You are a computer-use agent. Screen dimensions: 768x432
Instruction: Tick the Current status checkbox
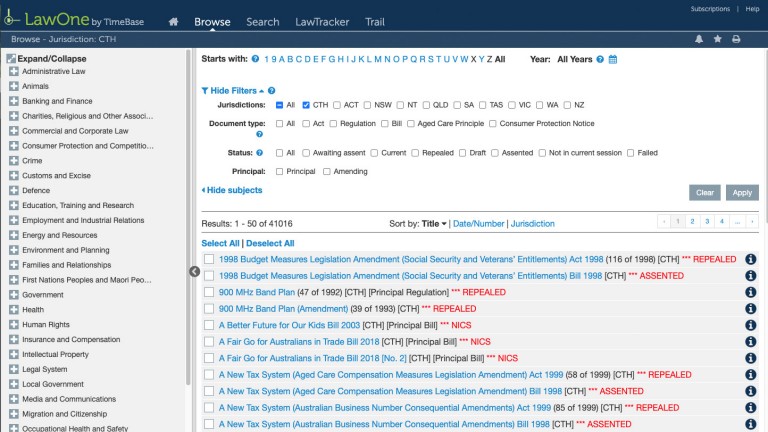374,153
